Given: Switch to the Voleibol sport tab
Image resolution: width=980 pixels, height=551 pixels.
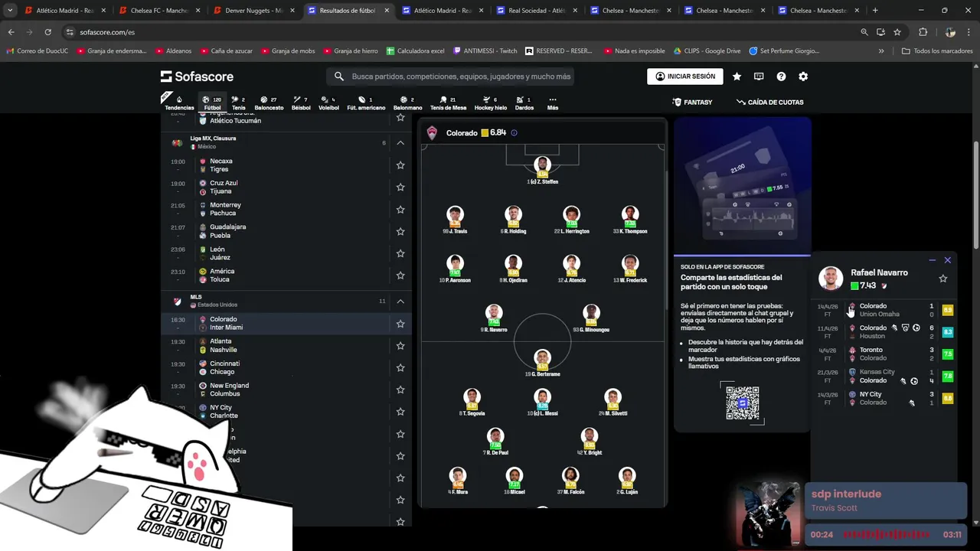Looking at the screenshot, I should (x=328, y=103).
